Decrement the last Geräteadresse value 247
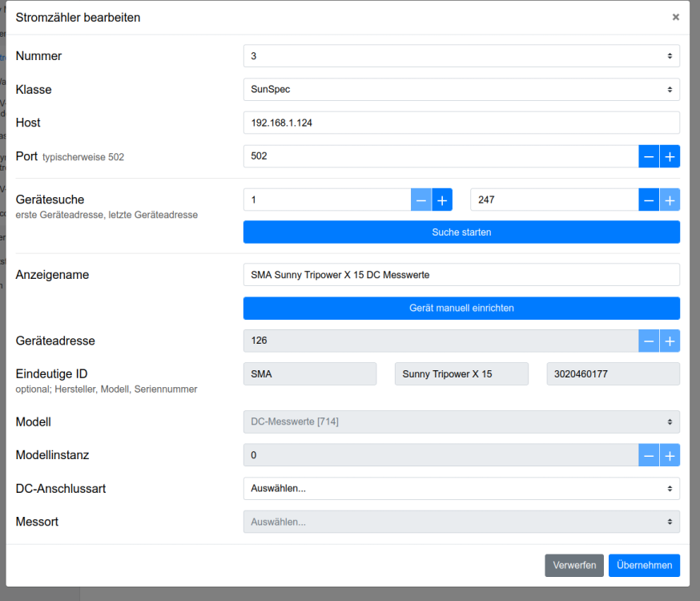 pyautogui.click(x=649, y=200)
